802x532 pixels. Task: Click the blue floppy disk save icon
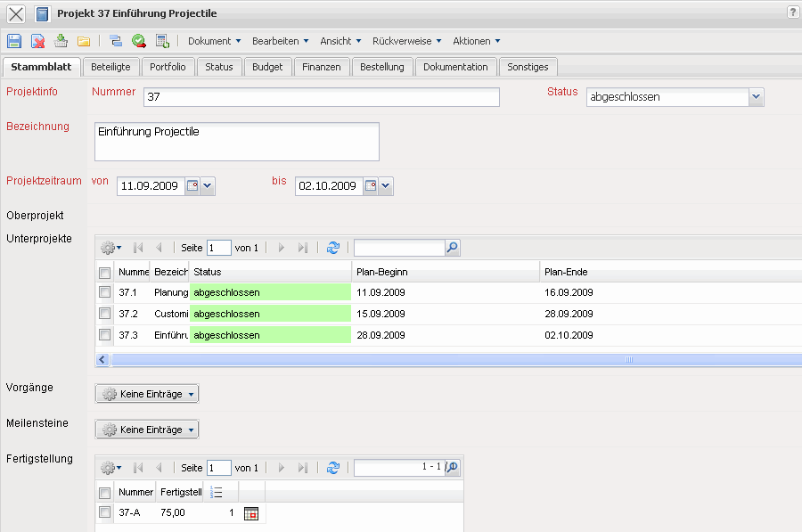click(14, 41)
